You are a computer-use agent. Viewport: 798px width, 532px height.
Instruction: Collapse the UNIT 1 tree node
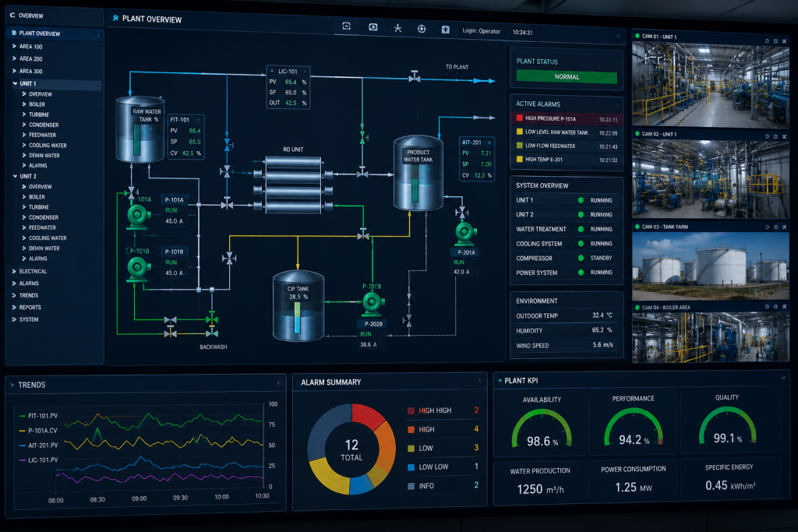pyautogui.click(x=15, y=83)
